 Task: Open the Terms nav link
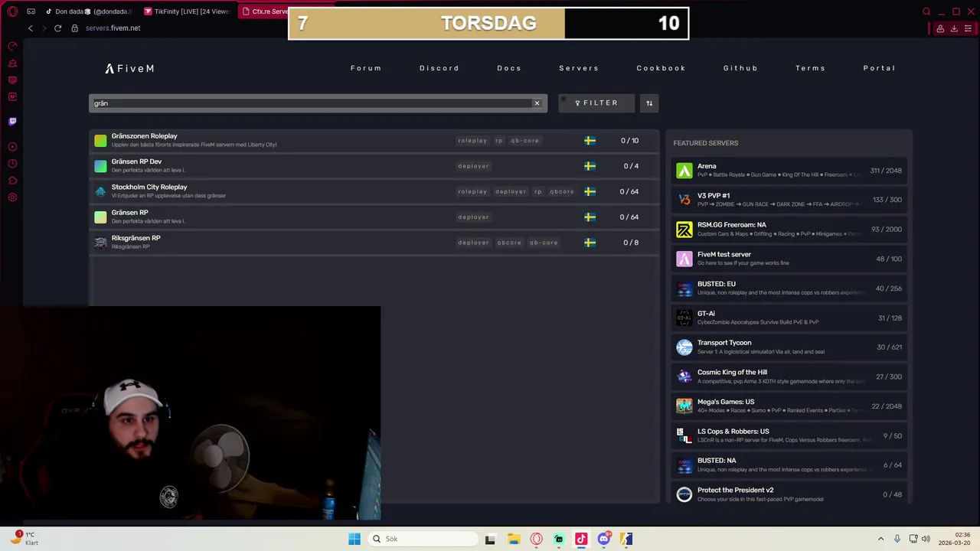[x=810, y=68]
